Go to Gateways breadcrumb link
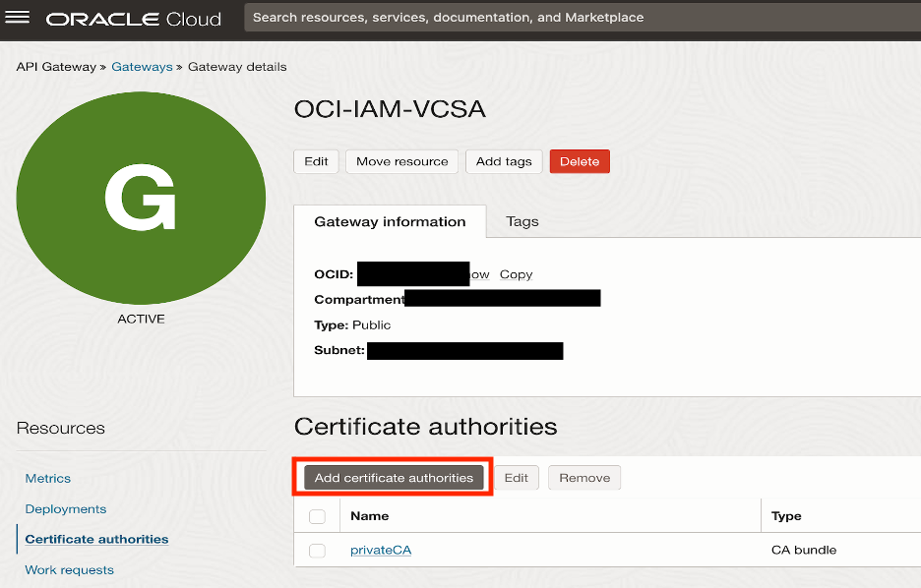The width and height of the screenshot is (921, 588). [x=142, y=67]
